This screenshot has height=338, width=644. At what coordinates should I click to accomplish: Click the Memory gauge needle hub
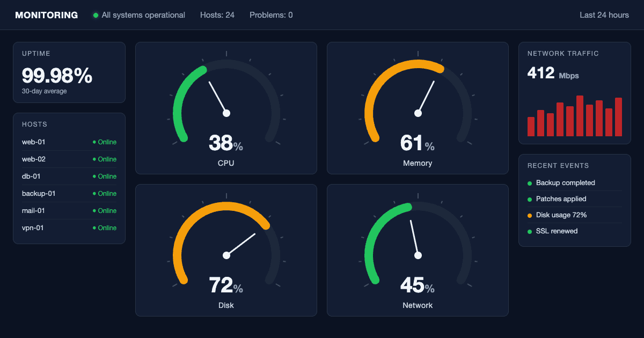[418, 113]
